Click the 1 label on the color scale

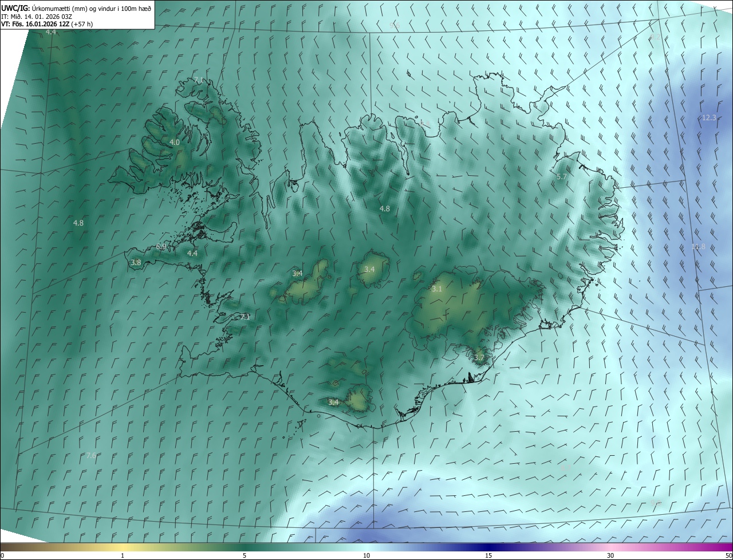click(x=123, y=555)
